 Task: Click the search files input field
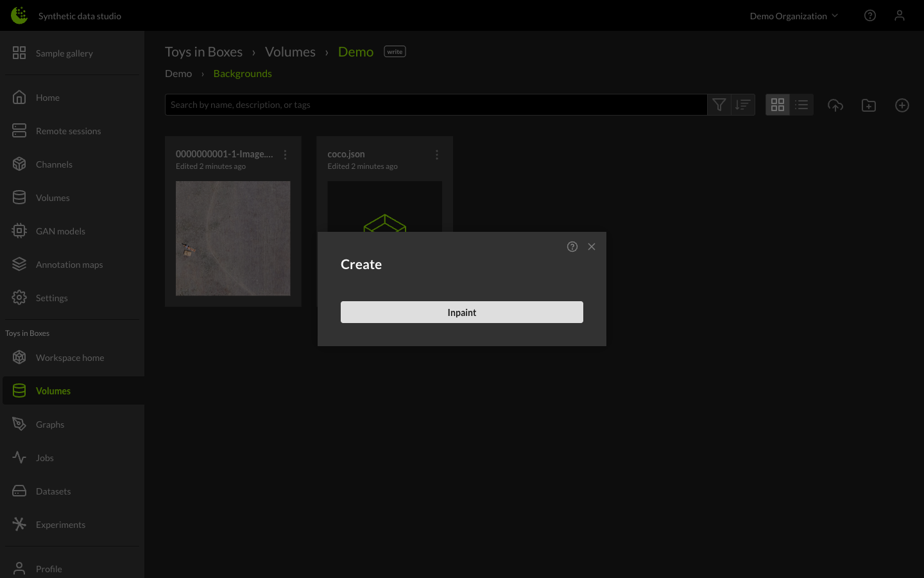tap(436, 104)
